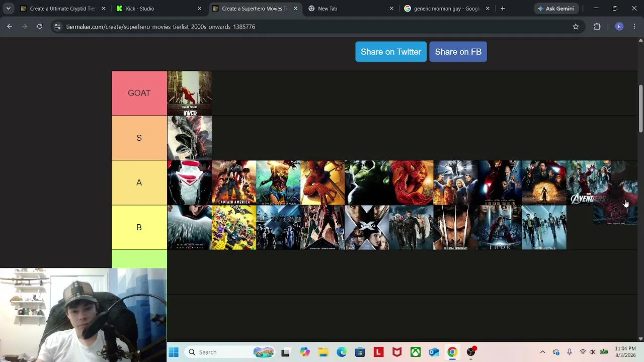Select the Captain America poster
The height and width of the screenshot is (362, 644).
click(x=234, y=183)
